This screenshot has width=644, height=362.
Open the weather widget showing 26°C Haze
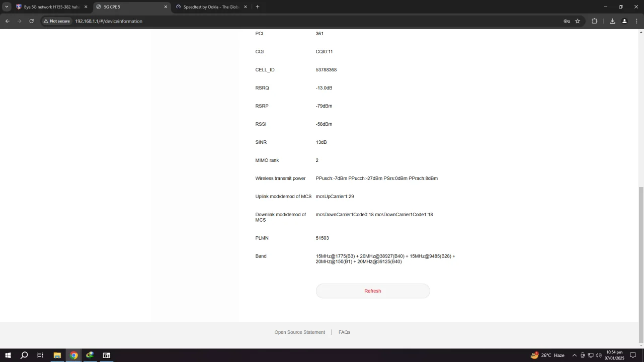[547, 355]
